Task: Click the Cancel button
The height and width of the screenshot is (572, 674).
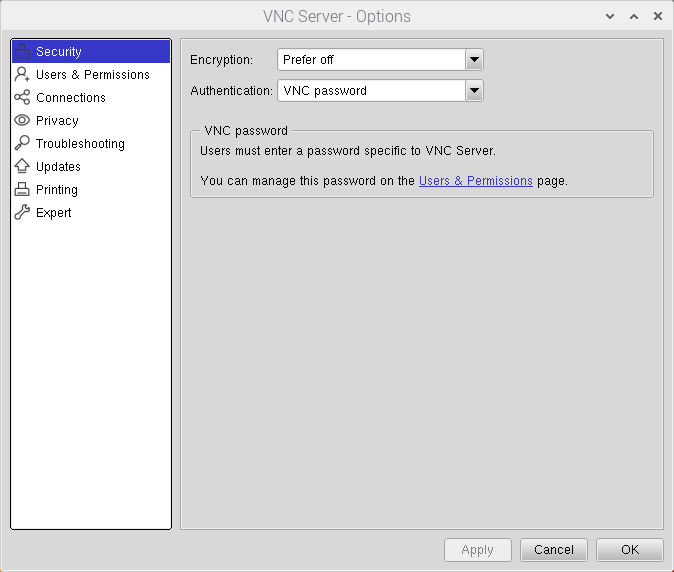Action: pyautogui.click(x=554, y=550)
